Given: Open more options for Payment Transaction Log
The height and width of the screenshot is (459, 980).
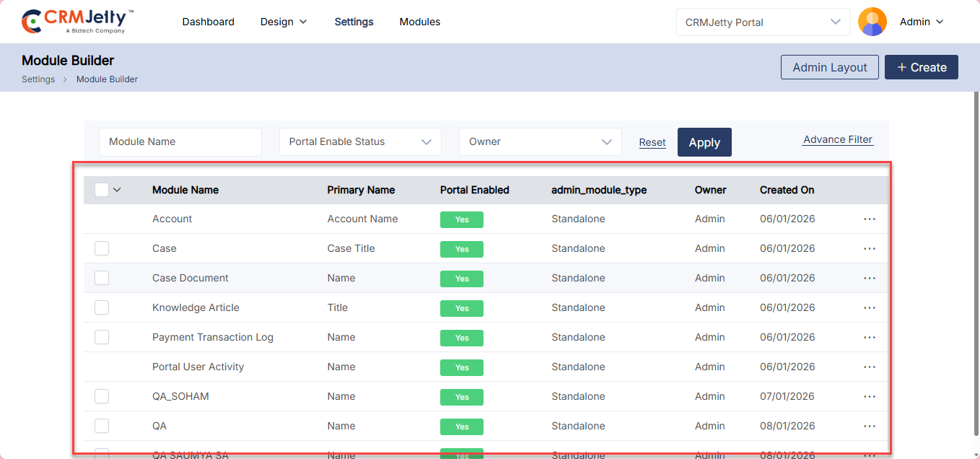Looking at the screenshot, I should 869,337.
